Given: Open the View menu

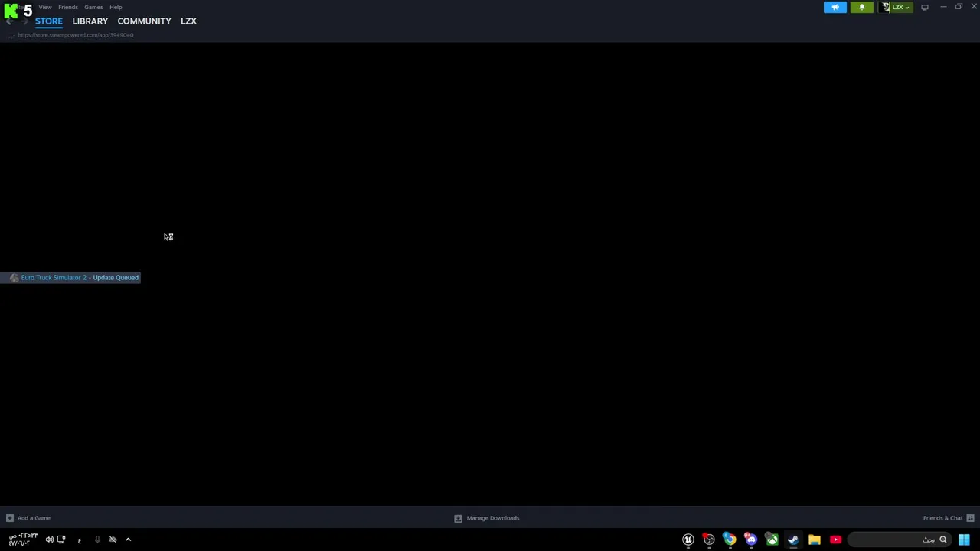Looking at the screenshot, I should pyautogui.click(x=45, y=7).
